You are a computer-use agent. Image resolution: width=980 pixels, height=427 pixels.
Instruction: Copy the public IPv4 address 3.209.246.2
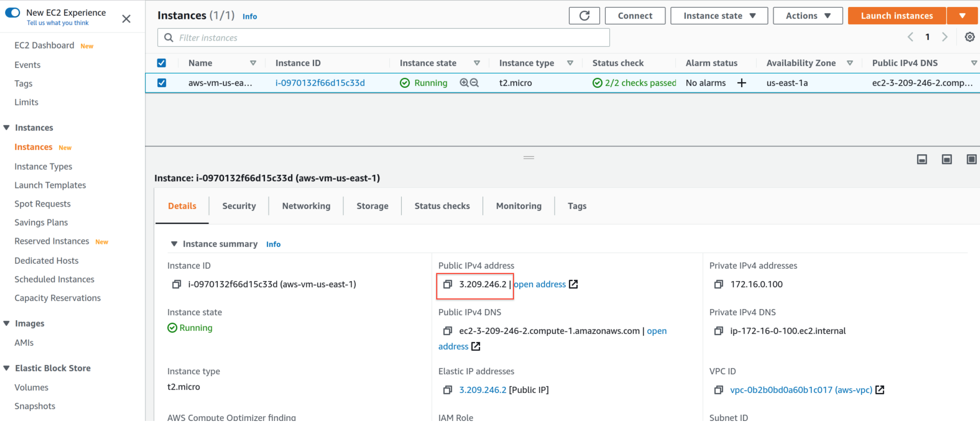click(448, 284)
